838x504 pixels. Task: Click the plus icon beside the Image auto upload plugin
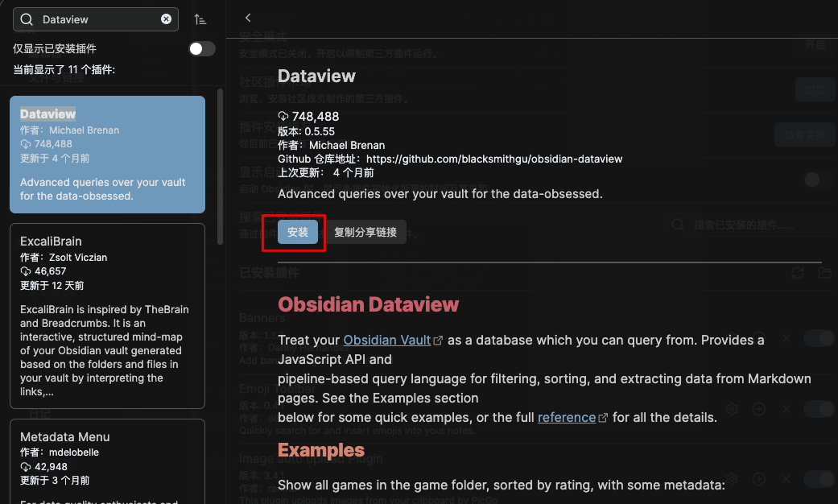pos(759,478)
